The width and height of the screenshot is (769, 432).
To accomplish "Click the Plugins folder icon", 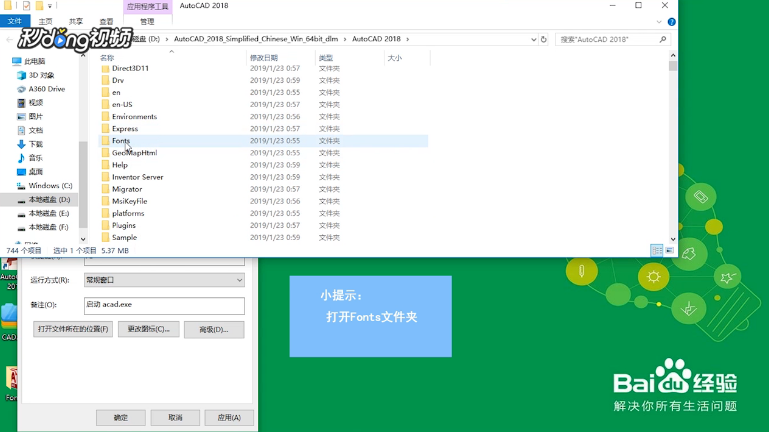I will 105,226.
